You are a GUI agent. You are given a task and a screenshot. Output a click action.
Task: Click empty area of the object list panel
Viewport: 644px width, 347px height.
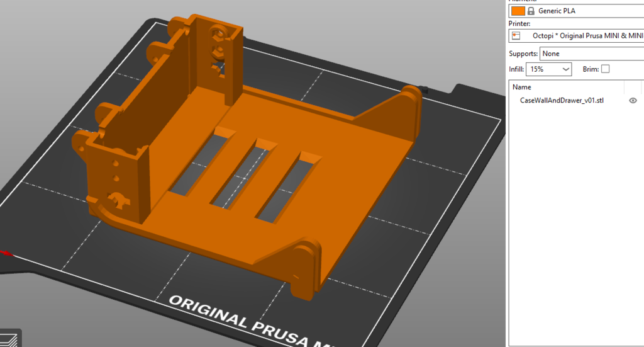[575, 226]
